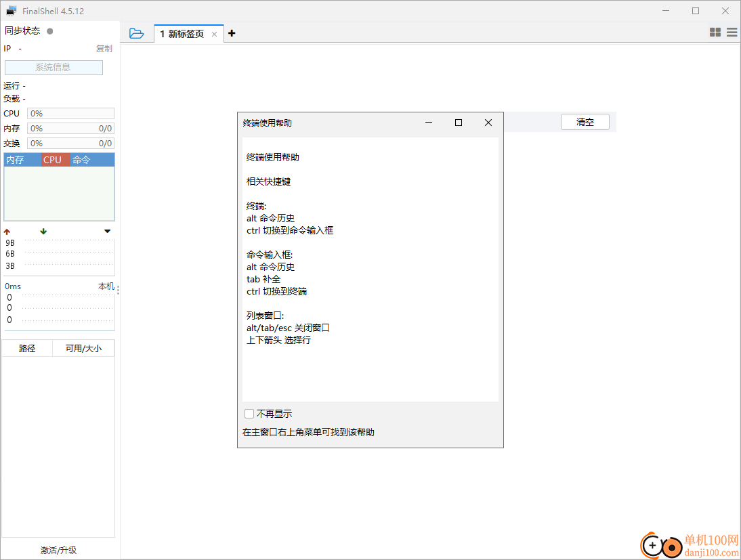Sort processes by 内存 column
Screen dimensions: 741x560
click(22, 160)
